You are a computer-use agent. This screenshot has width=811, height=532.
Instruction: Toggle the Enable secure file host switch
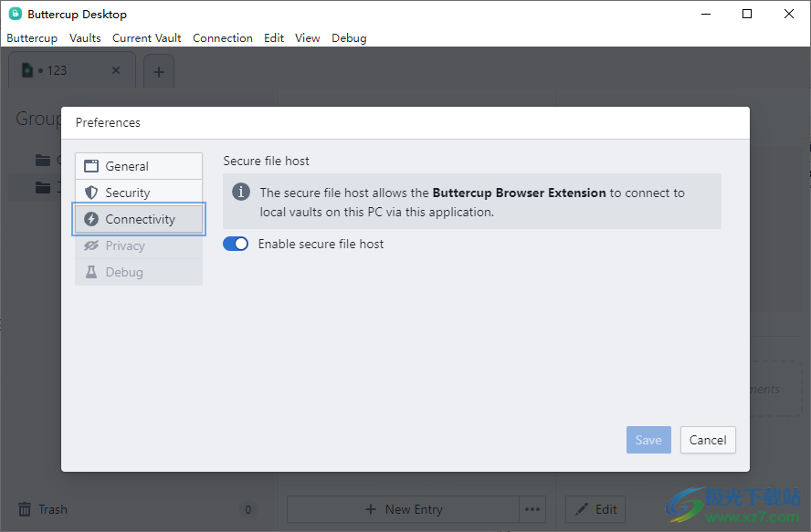(x=236, y=244)
